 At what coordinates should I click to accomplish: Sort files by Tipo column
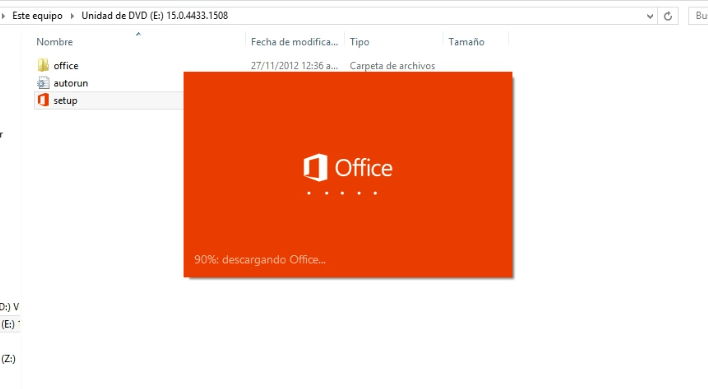359,42
